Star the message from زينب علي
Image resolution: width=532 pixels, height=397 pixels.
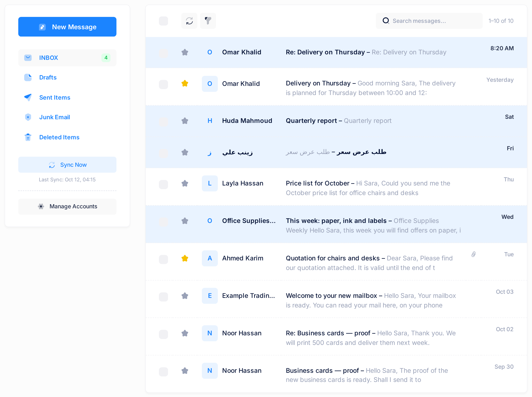click(x=185, y=152)
